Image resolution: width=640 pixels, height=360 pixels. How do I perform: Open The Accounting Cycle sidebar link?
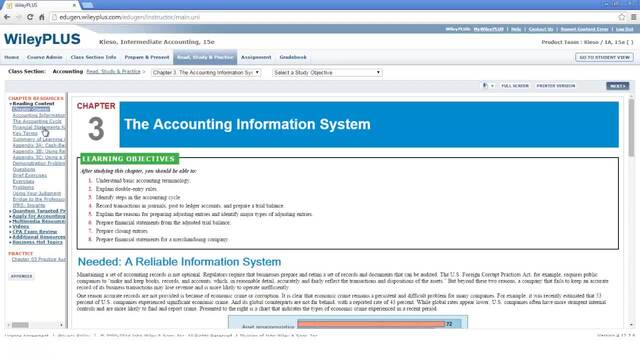(37, 121)
